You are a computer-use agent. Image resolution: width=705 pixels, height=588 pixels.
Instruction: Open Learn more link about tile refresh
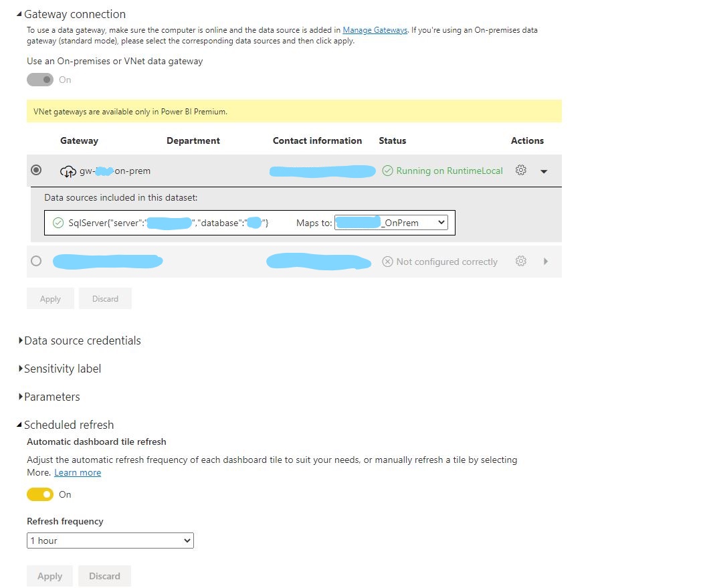coord(78,472)
